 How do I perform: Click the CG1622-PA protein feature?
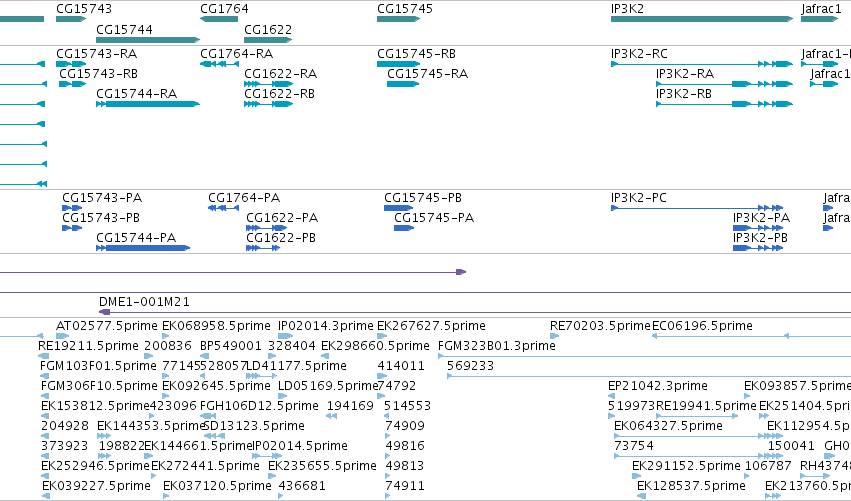(266, 228)
